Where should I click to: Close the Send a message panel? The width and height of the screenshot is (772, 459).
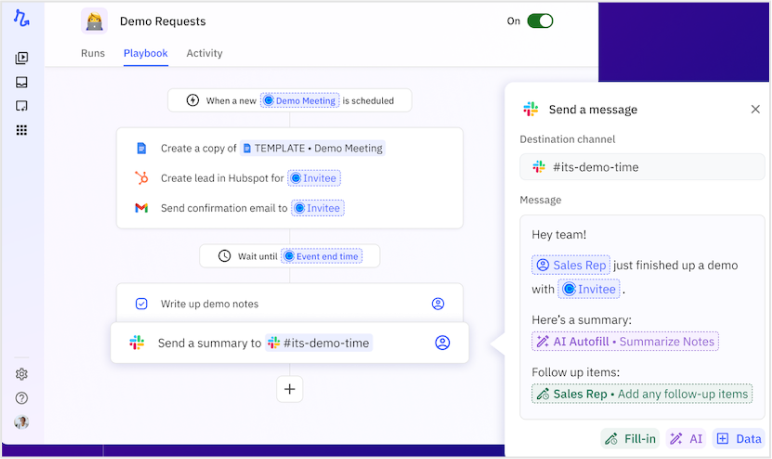(755, 109)
